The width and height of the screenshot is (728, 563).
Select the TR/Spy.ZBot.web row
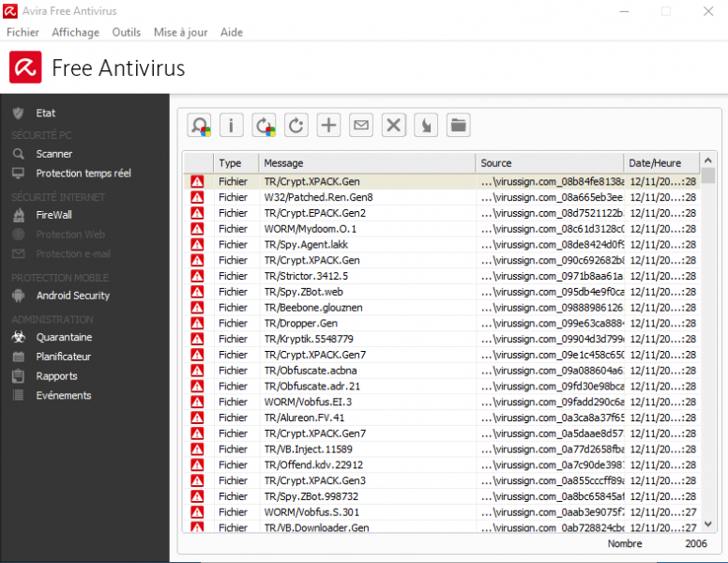pyautogui.click(x=442, y=292)
